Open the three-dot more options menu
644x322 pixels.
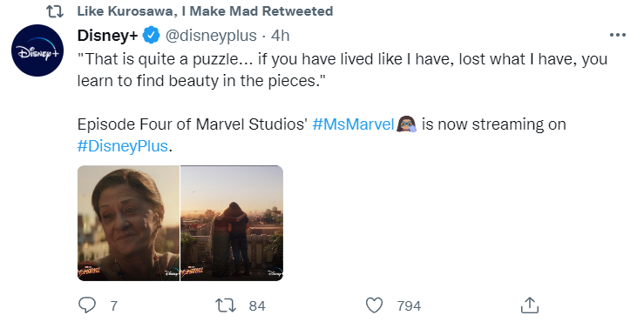tap(618, 36)
